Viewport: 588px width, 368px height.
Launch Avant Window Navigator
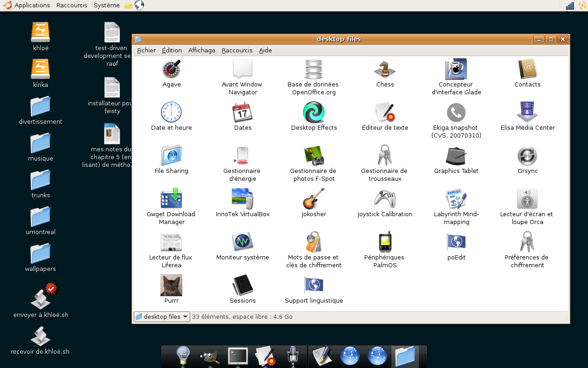(x=243, y=69)
